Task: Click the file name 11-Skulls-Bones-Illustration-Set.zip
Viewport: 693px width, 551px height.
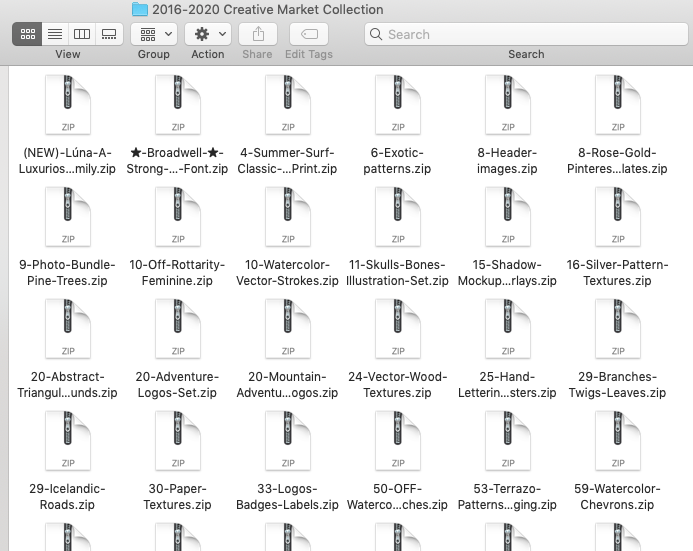Action: pyautogui.click(x=397, y=273)
